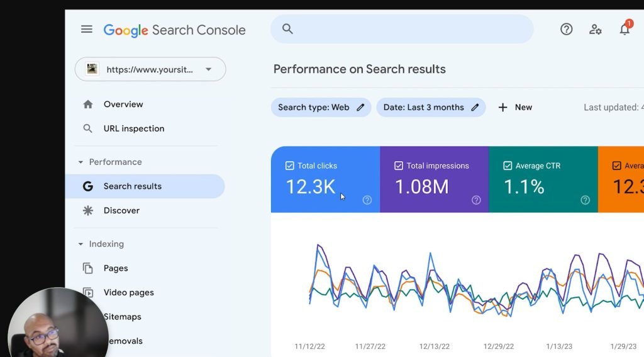Click the Discover asterisk icon
Viewport: 644px width, 357px height.
coord(88,210)
